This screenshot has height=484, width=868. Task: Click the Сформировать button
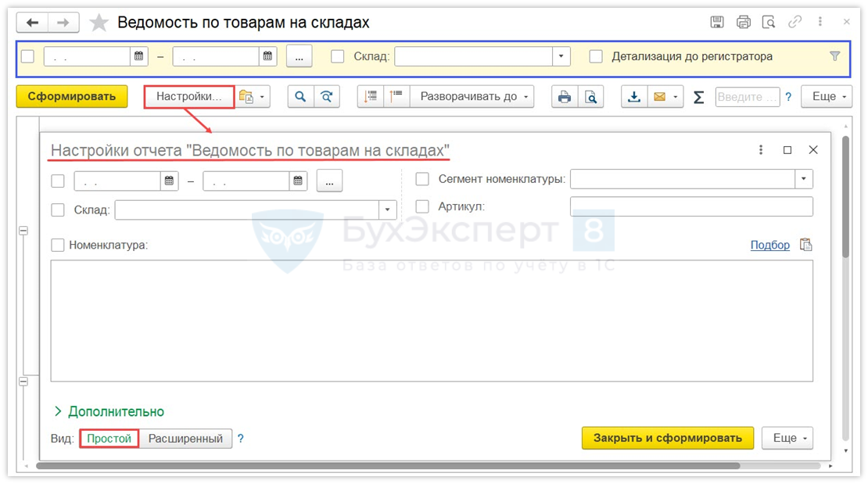point(72,96)
